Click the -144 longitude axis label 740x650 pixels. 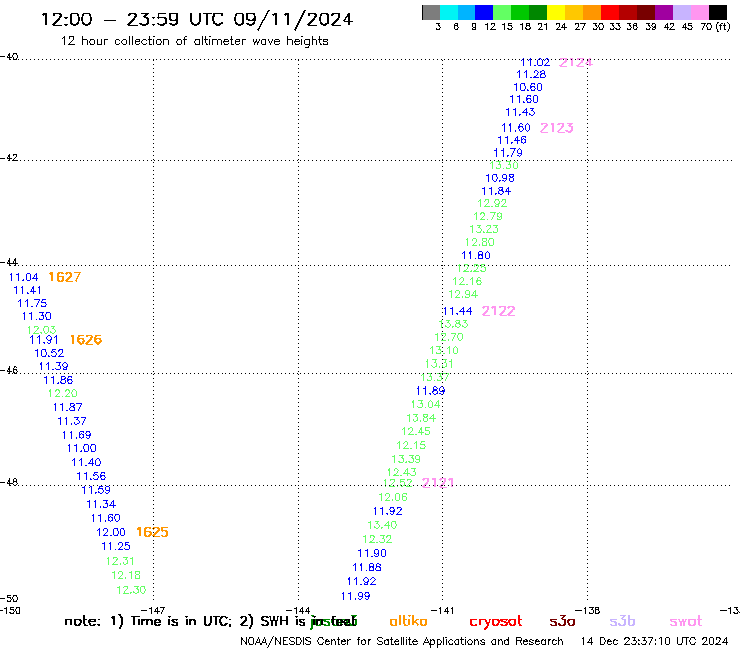[x=298, y=610]
